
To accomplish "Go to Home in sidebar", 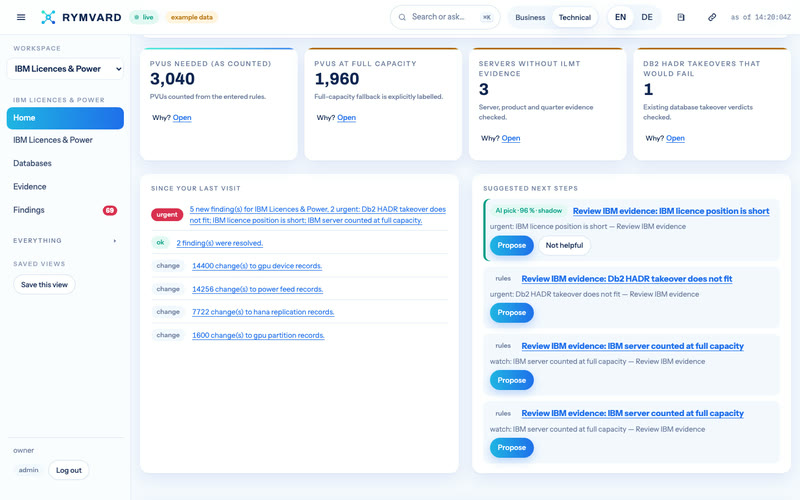I will point(65,118).
